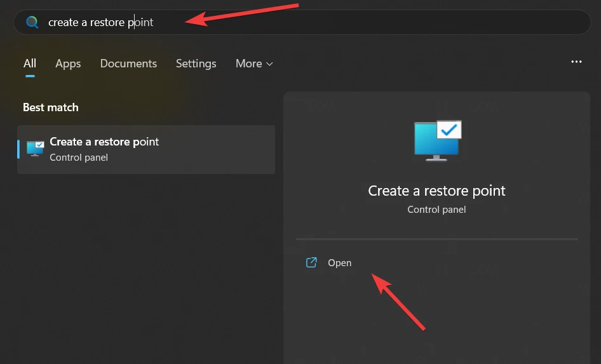Click the Open link in the preview pane
Viewport: 601px width, 364px height.
coord(340,263)
